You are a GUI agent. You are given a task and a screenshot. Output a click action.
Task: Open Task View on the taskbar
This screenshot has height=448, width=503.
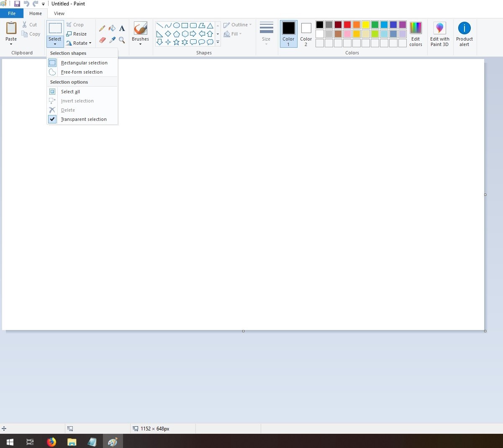[30, 442]
